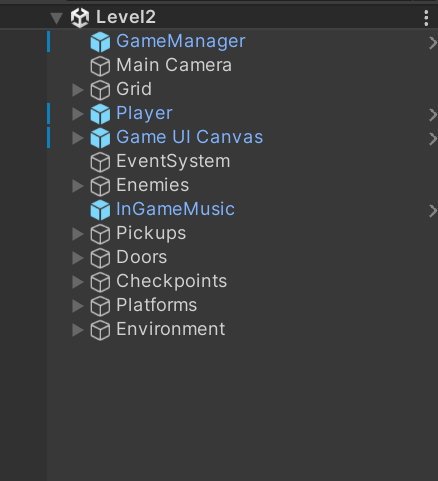Open GameManager prefab via its right chevron
The height and width of the screenshot is (481, 438).
[433, 43]
